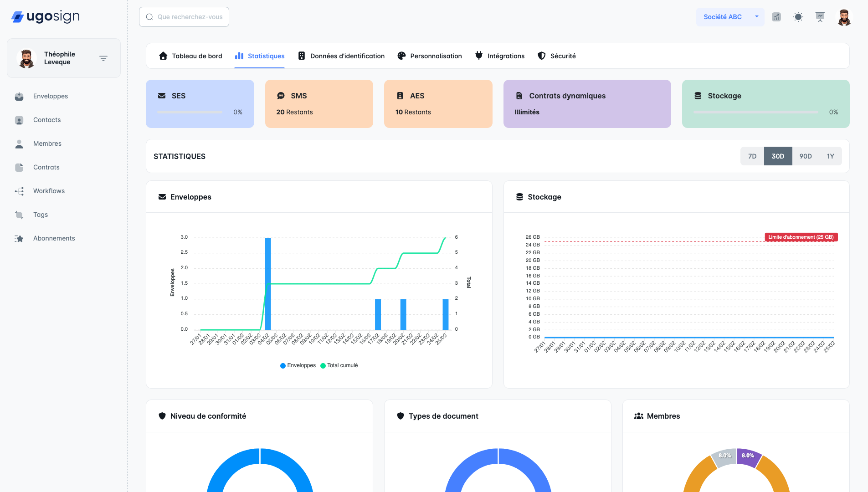Open the presentation board icon in header

(820, 17)
